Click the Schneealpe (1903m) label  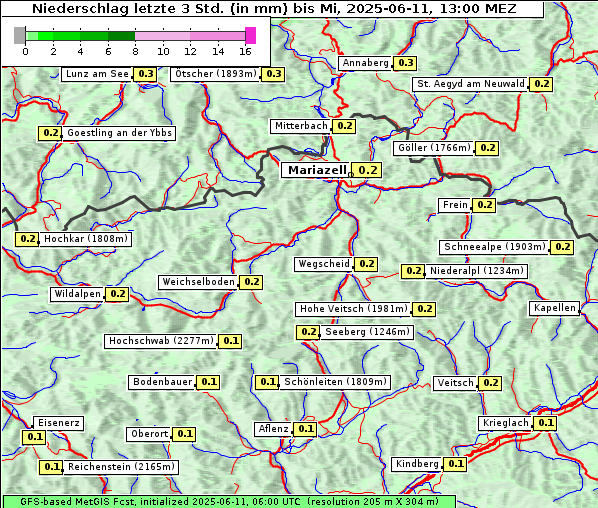tap(495, 247)
